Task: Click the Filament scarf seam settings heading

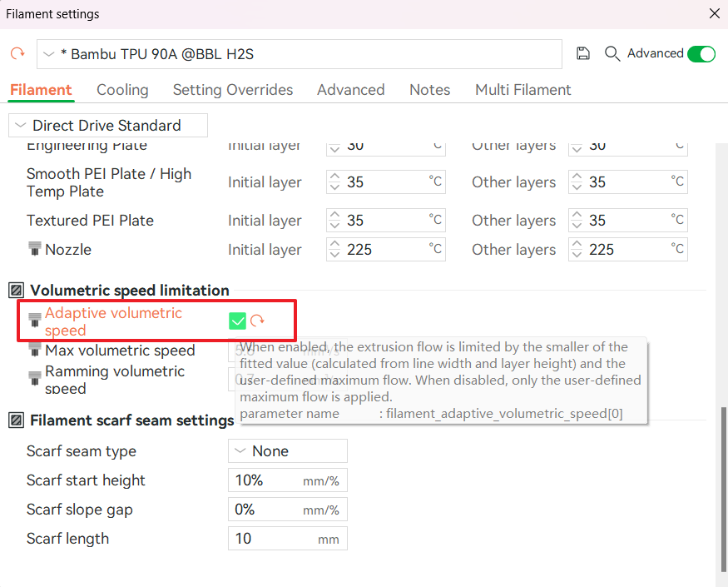Action: [x=131, y=420]
